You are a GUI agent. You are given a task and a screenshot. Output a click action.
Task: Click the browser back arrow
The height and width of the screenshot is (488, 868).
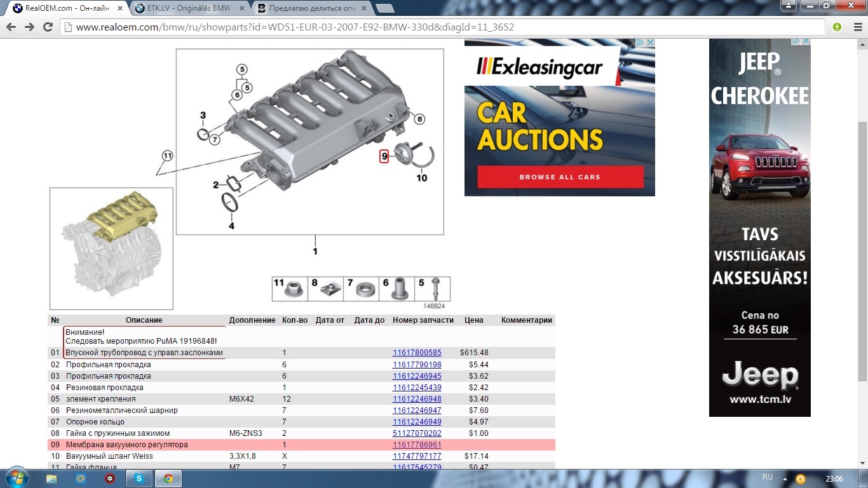point(12,27)
